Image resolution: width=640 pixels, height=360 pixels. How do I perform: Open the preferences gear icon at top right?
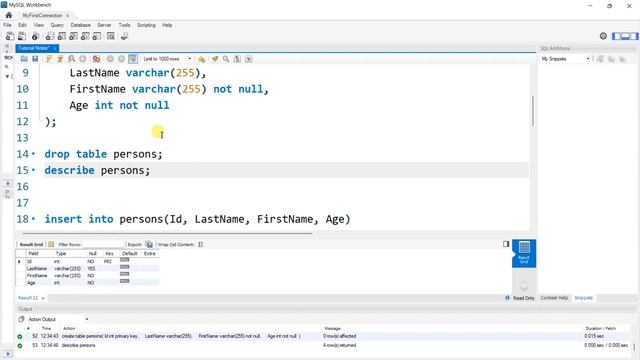[603, 36]
